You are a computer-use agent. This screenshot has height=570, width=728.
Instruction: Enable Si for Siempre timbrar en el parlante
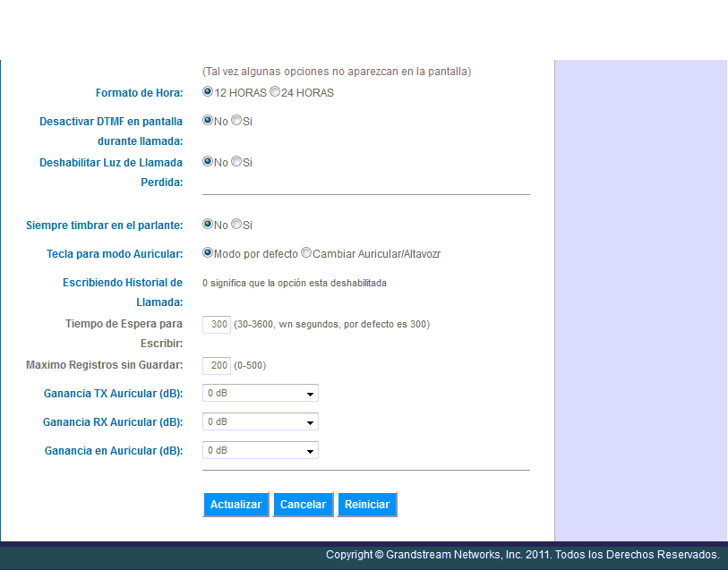pos(236,225)
